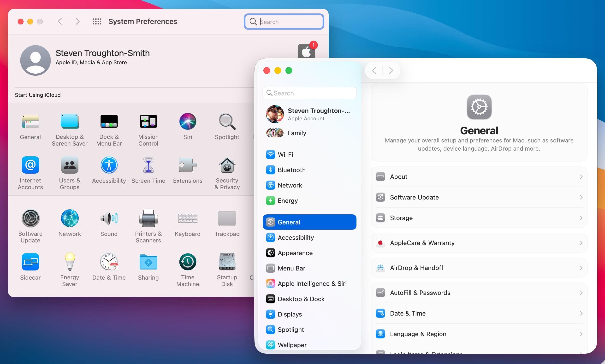Select Apple Intelligence & Siri in sidebar
Screen dimensions: 605x364
(309, 283)
